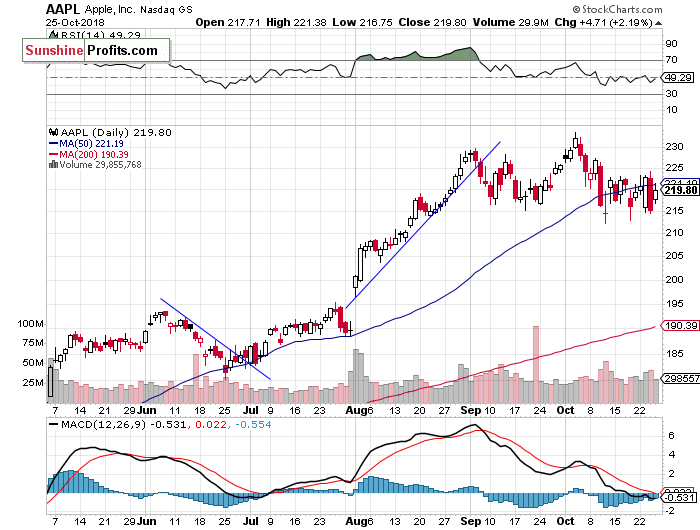Click 'Sep' on the price chart date axis

click(x=471, y=410)
